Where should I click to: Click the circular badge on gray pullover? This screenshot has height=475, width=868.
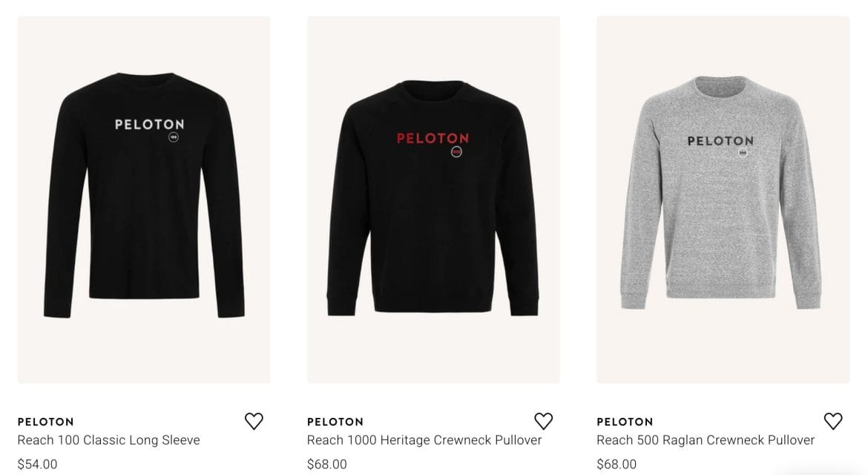[x=743, y=152]
